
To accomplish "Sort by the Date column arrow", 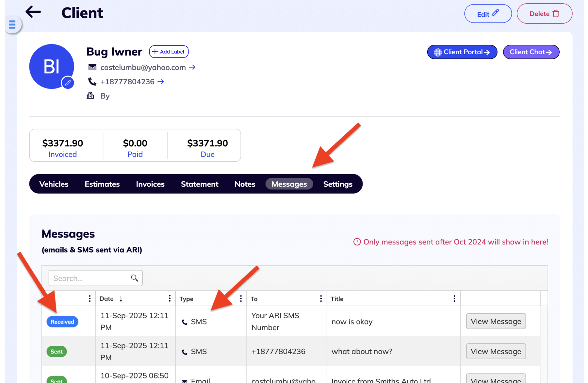I will [x=121, y=299].
